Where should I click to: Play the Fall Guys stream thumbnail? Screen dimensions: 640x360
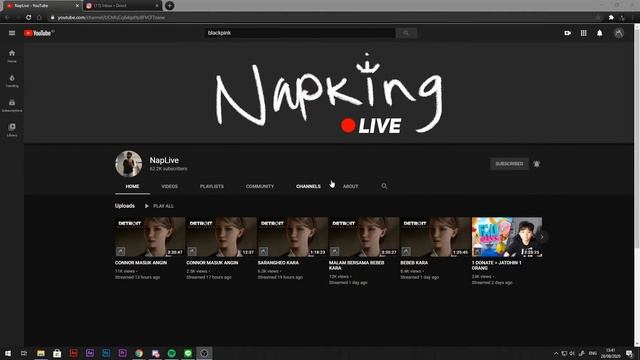[507, 237]
